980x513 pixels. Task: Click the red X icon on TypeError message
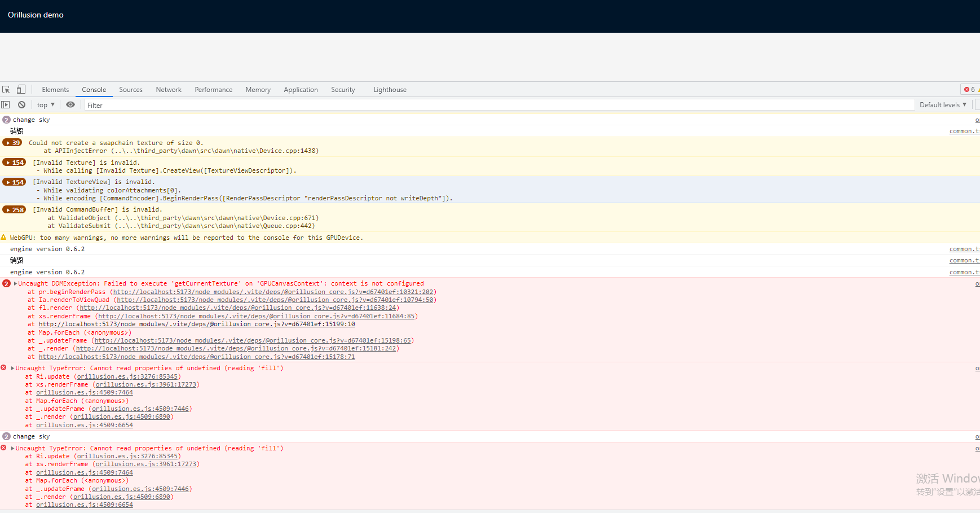click(x=3, y=367)
